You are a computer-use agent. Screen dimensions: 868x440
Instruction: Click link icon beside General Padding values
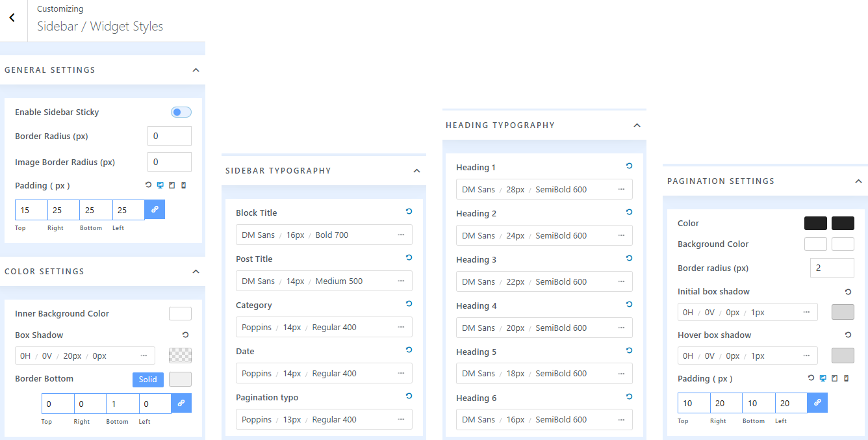click(155, 209)
